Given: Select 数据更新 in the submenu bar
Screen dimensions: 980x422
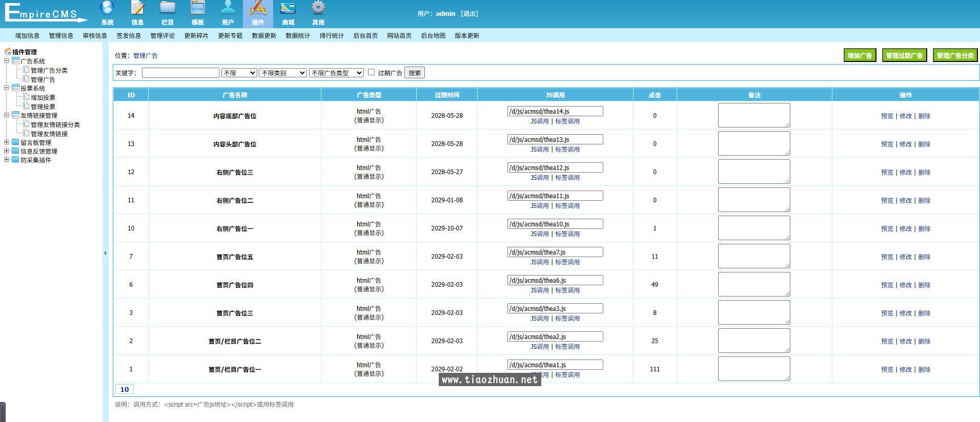Looking at the screenshot, I should [x=264, y=36].
